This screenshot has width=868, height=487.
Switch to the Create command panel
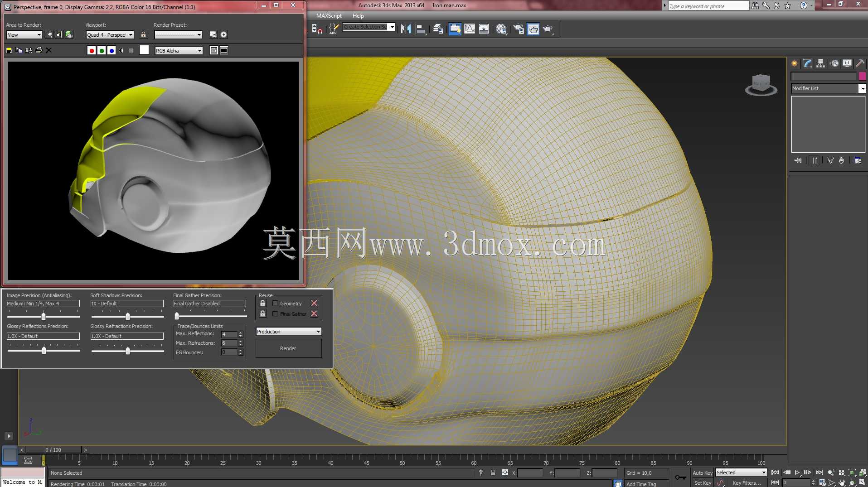794,63
